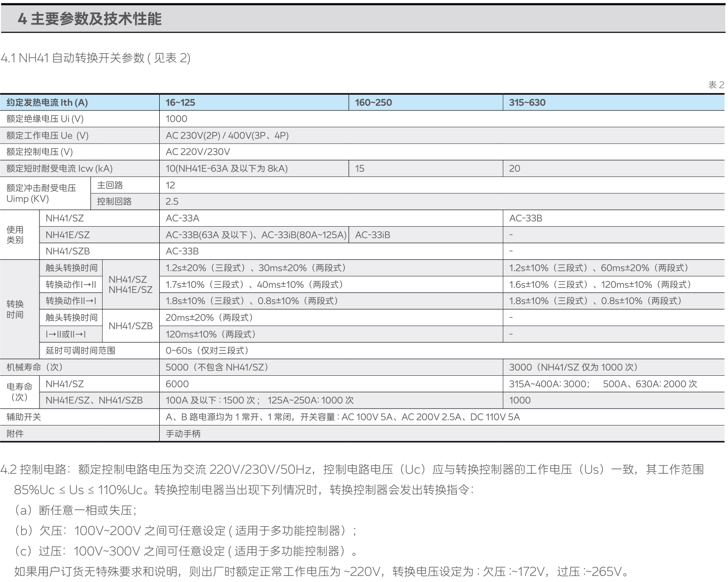The image size is (728, 582).
Task: Select the 约定发热电流 Ith (A) header cell
Action: click(47, 103)
